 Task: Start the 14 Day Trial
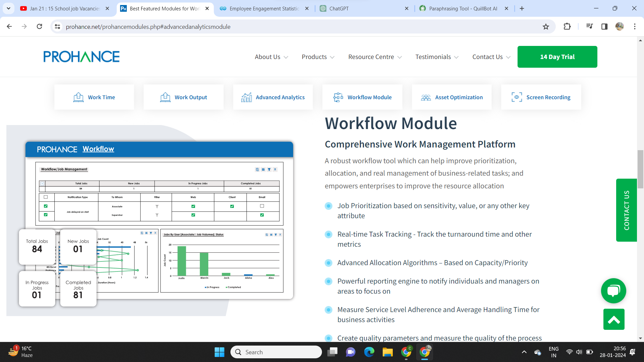pos(557,57)
